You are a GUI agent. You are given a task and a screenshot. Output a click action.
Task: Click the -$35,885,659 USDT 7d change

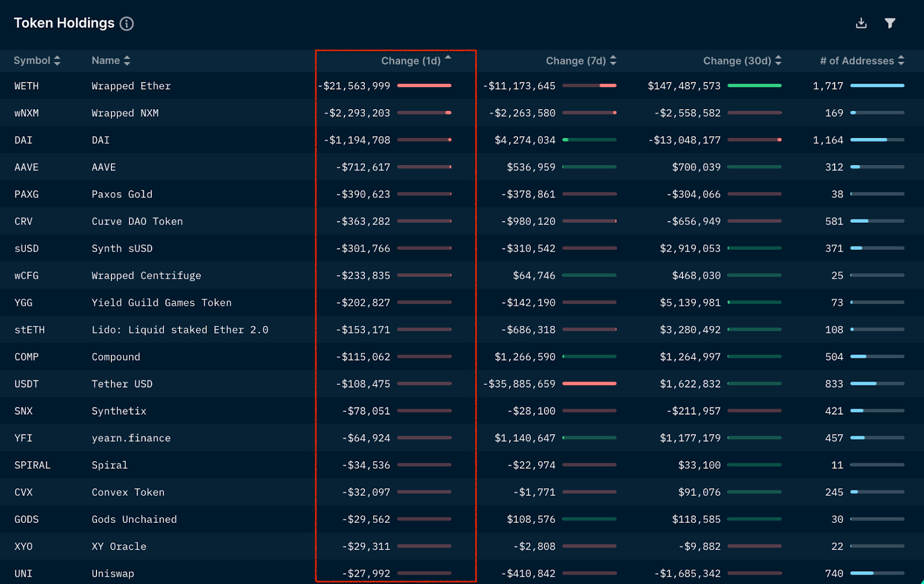pos(519,384)
